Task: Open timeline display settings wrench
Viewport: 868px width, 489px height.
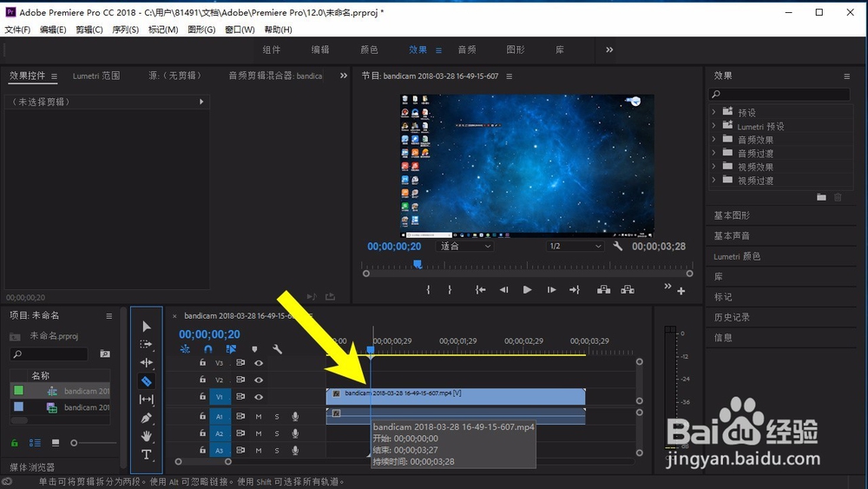Action: (x=278, y=349)
